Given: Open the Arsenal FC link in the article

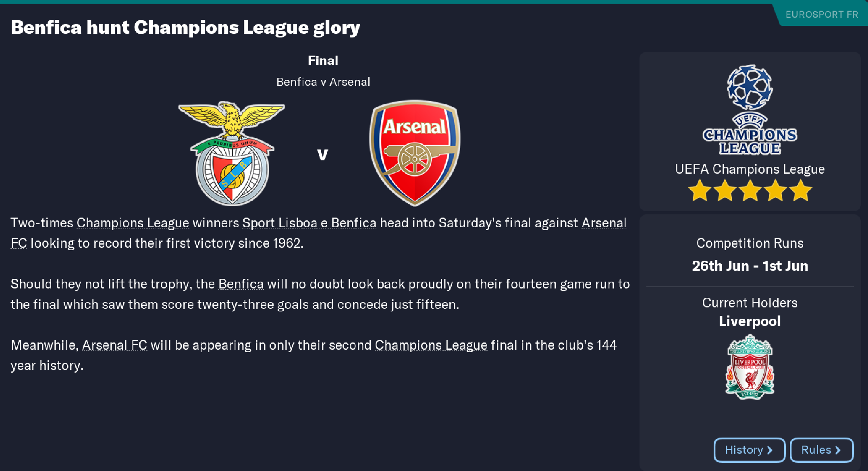Looking at the screenshot, I should click(x=114, y=345).
